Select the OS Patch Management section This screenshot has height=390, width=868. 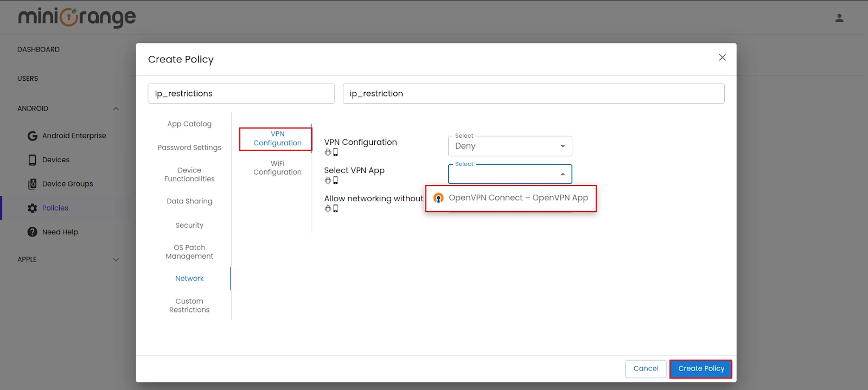[x=189, y=252]
